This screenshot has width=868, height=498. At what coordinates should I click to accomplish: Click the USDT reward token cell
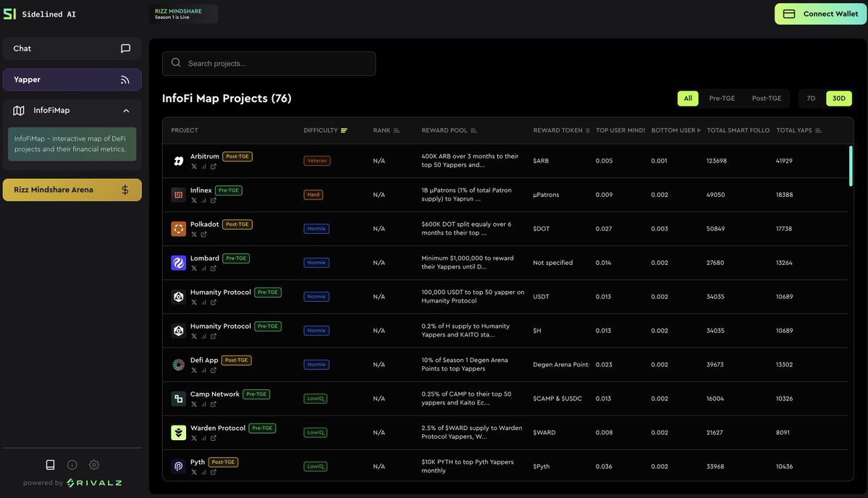coord(541,297)
